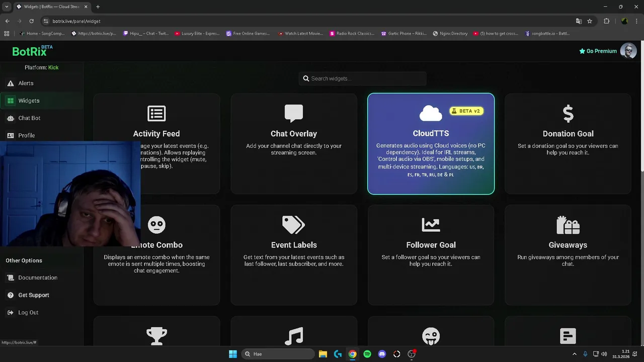Viewport: 644px width, 362px height.
Task: Open the Chrome extensions puzzle icon
Action: (x=606, y=21)
